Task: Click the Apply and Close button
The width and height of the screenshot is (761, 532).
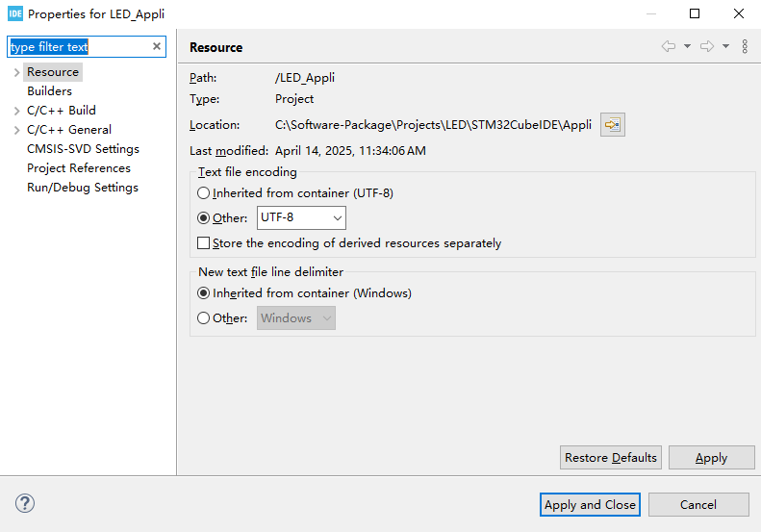Action: (x=590, y=505)
